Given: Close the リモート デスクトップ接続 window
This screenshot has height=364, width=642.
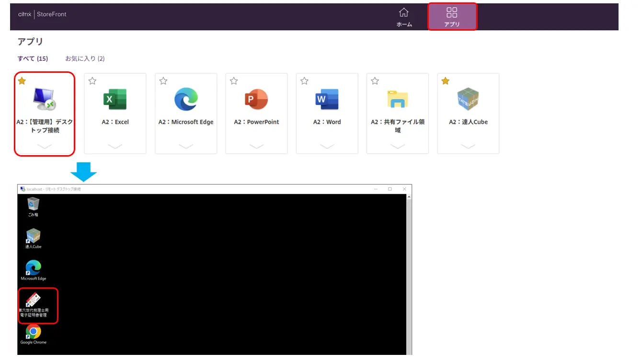Looking at the screenshot, I should click(404, 189).
